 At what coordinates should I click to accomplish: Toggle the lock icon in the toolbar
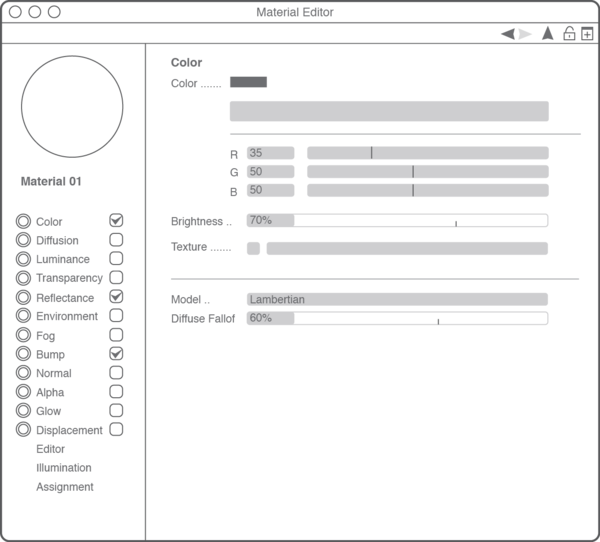pyautogui.click(x=569, y=33)
